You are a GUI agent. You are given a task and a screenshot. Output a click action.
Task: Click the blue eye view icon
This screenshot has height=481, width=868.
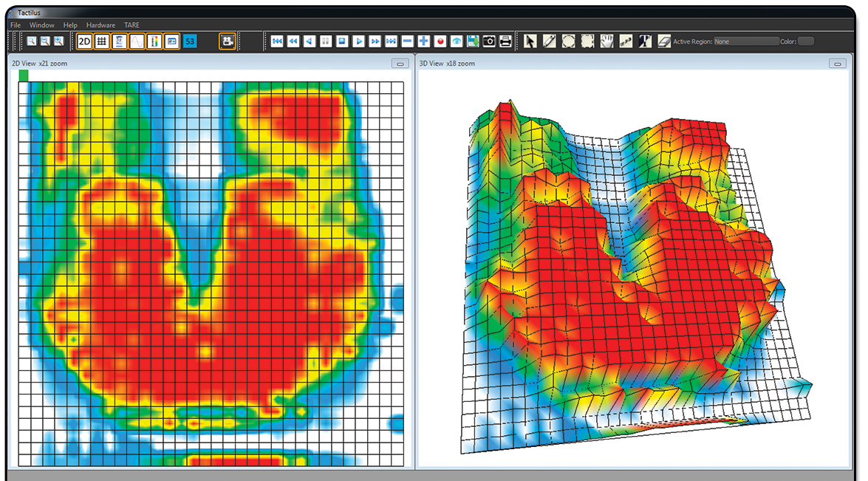456,41
